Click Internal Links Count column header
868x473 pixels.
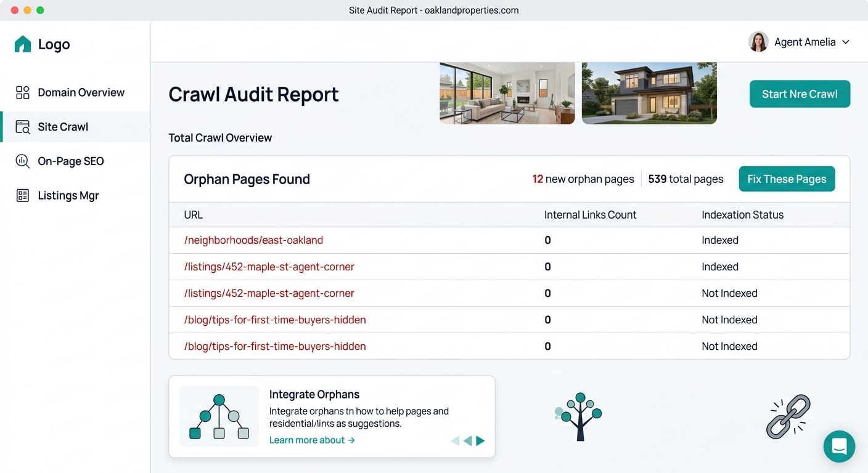click(590, 215)
